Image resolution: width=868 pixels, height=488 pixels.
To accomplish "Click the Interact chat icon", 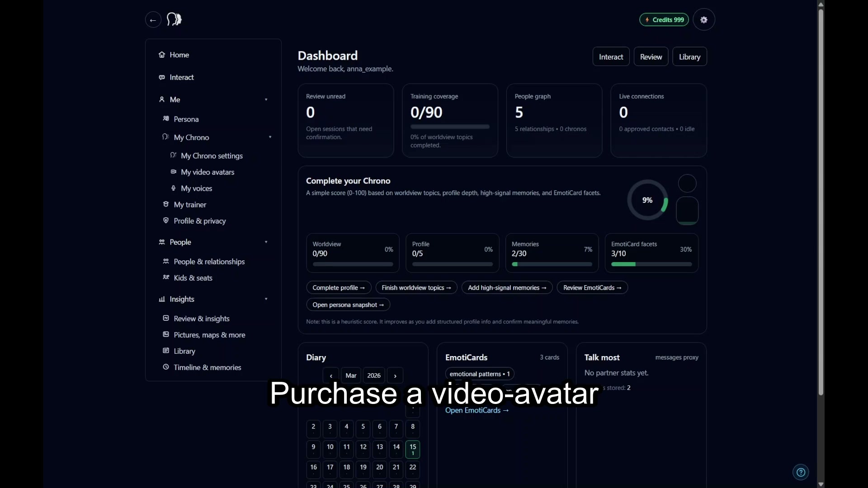I will click(x=162, y=77).
